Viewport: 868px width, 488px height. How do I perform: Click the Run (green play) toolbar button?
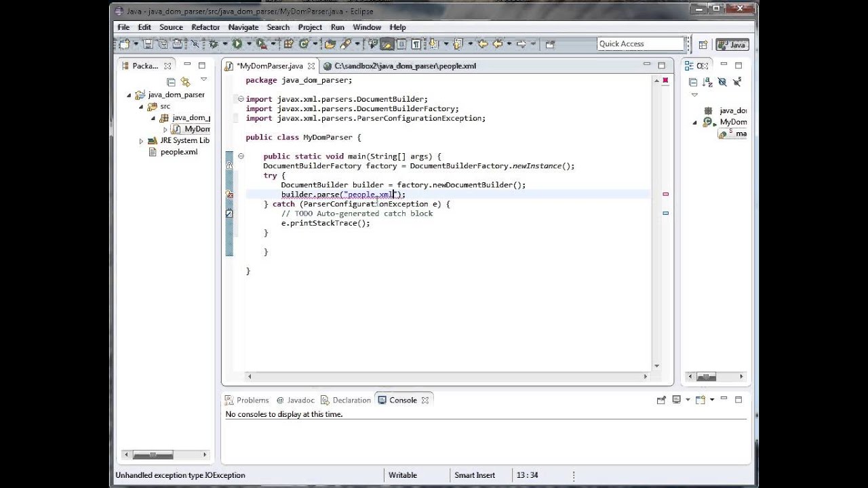tap(237, 44)
